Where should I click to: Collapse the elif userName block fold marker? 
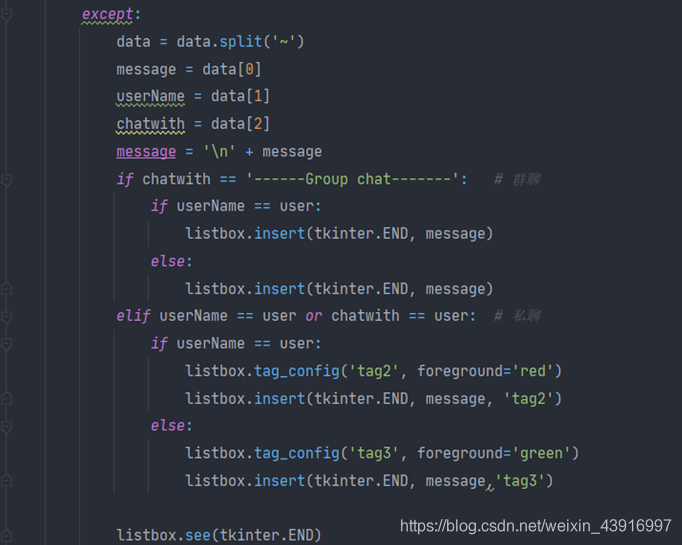6,316
